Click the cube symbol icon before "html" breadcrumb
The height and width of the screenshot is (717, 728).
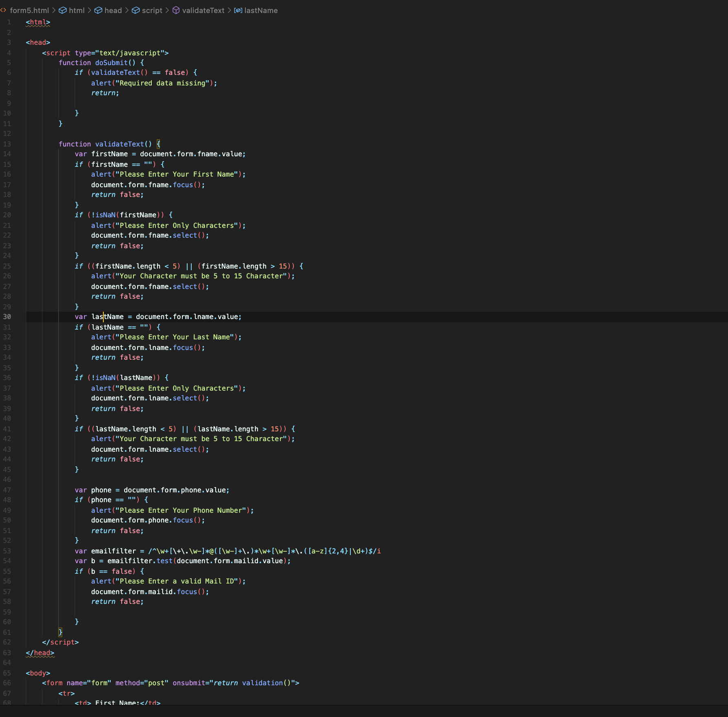(62, 10)
